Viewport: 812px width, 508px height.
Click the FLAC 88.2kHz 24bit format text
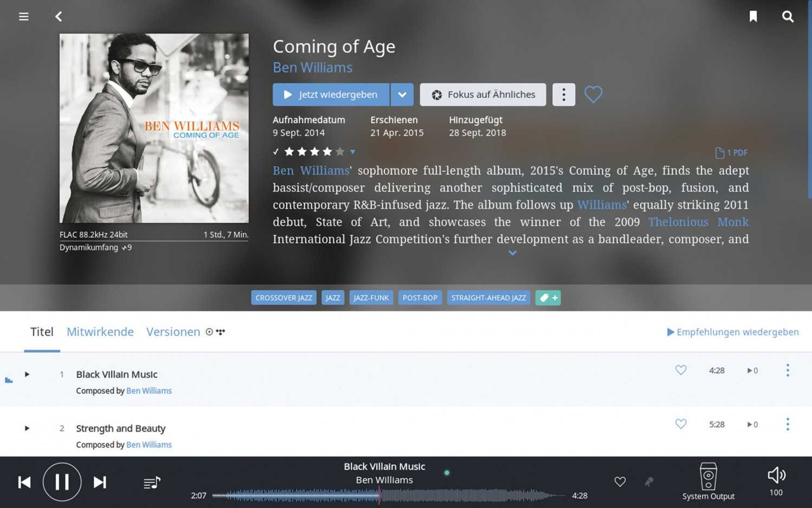94,235
